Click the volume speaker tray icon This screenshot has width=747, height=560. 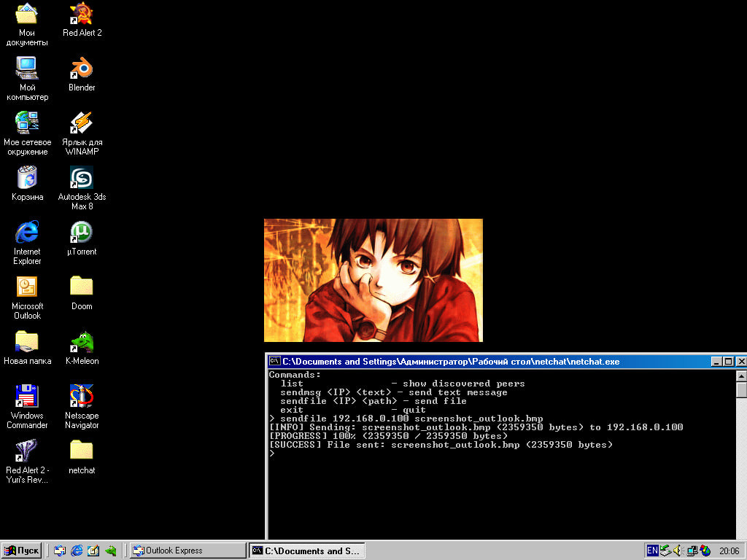(x=678, y=551)
